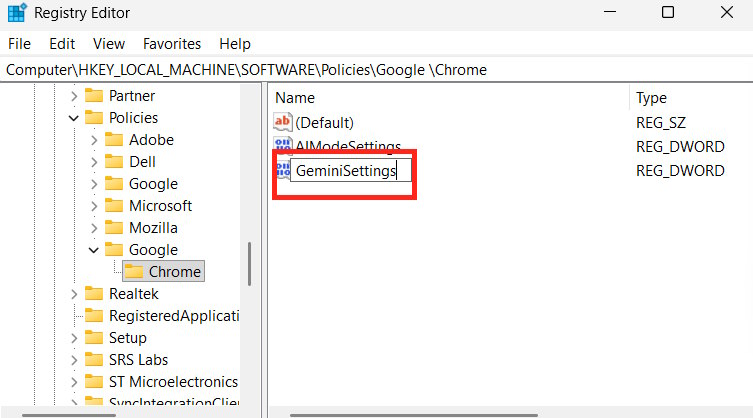This screenshot has width=753, height=418.
Task: Collapse the Policies key chevron
Action: click(x=73, y=118)
